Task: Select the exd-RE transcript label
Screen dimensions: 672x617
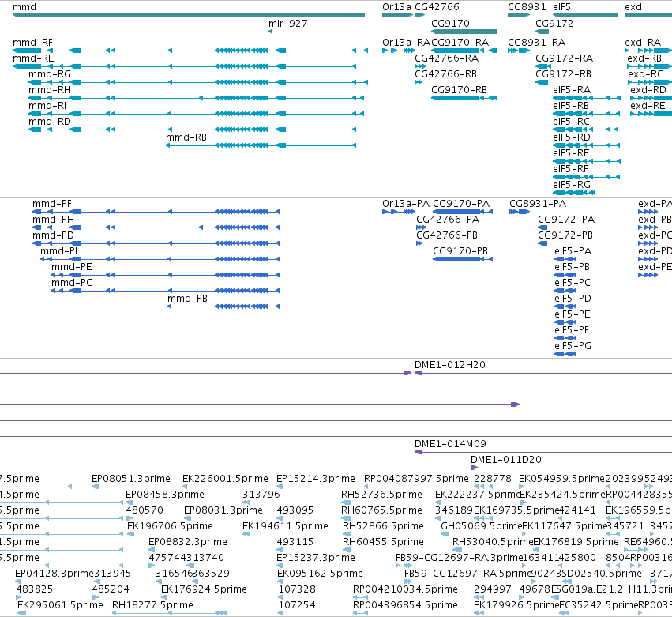Action: point(648,107)
